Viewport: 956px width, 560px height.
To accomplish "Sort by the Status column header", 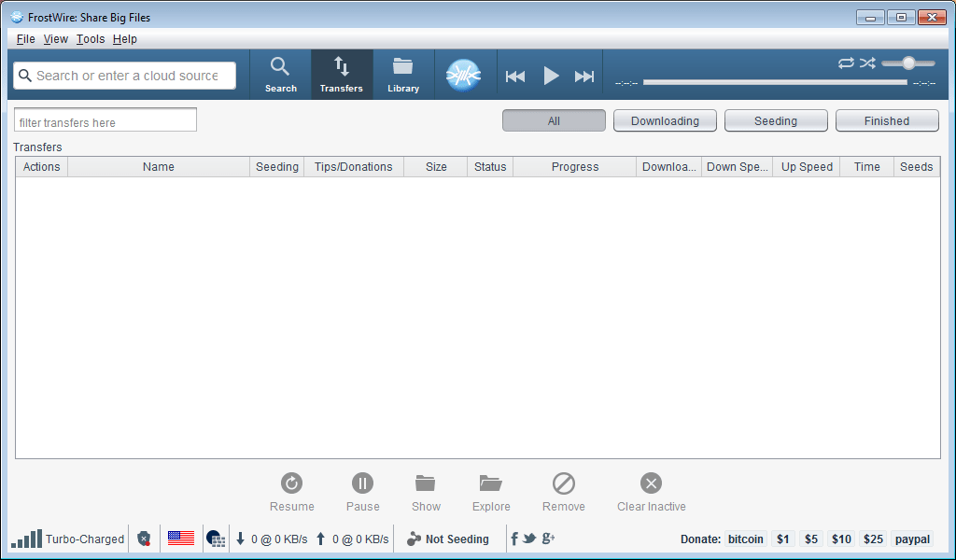I will pyautogui.click(x=490, y=167).
